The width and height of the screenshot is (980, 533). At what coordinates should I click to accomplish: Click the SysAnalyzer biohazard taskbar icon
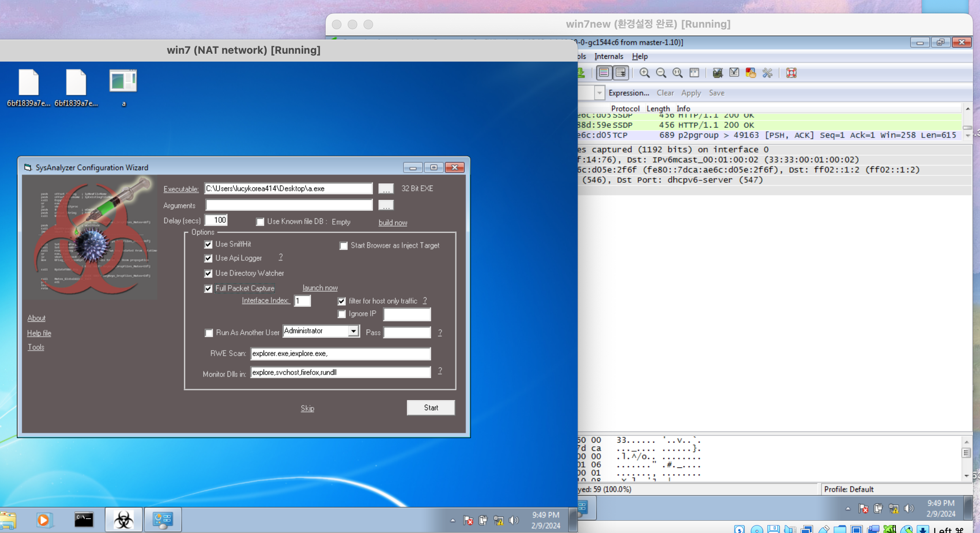click(x=124, y=520)
